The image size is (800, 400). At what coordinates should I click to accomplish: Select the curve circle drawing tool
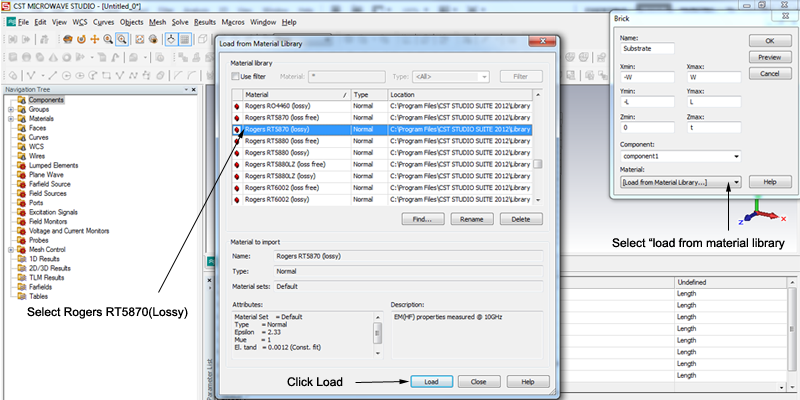tap(66, 75)
